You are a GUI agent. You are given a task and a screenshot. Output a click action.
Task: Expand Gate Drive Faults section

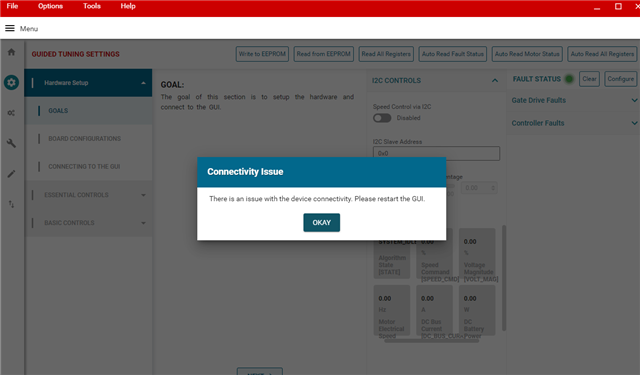pyautogui.click(x=634, y=100)
